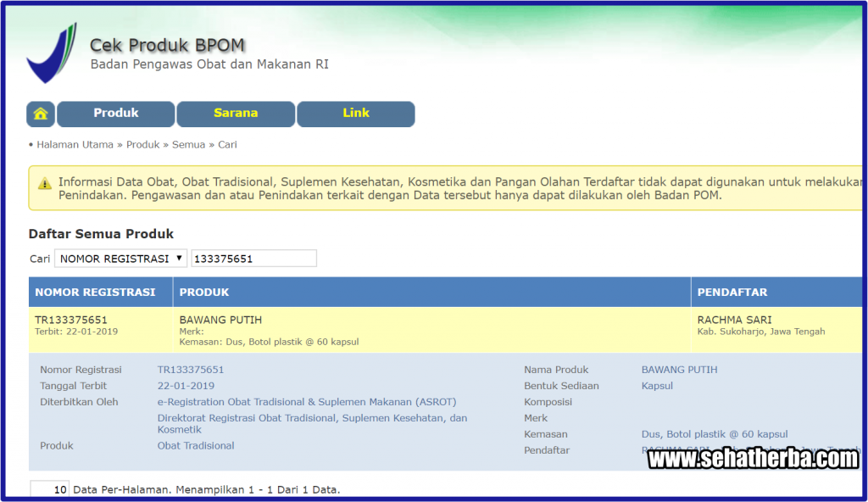The width and height of the screenshot is (868, 502).
Task: Open the Produk menu
Action: point(115,114)
